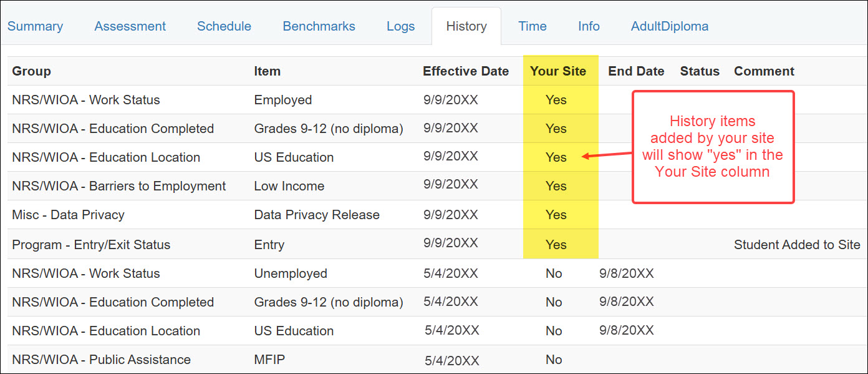The width and height of the screenshot is (868, 374).
Task: Select the End Date column header
Action: [x=635, y=71]
